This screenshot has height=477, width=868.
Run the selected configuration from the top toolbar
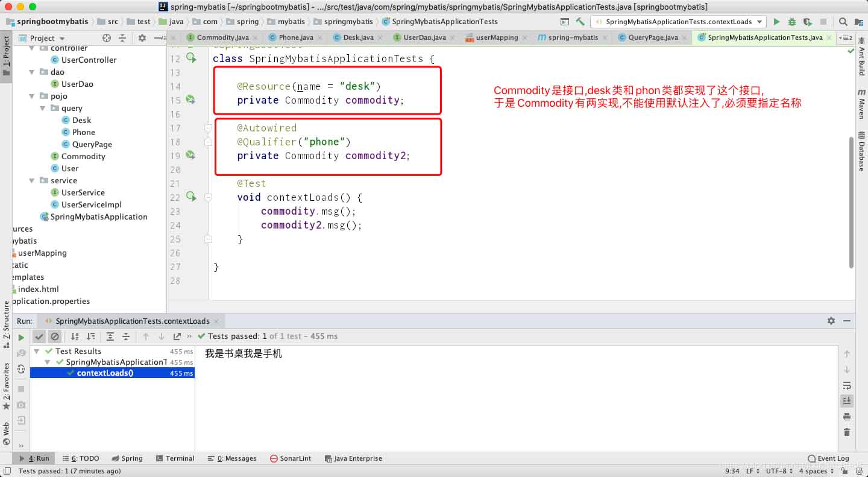[776, 22]
